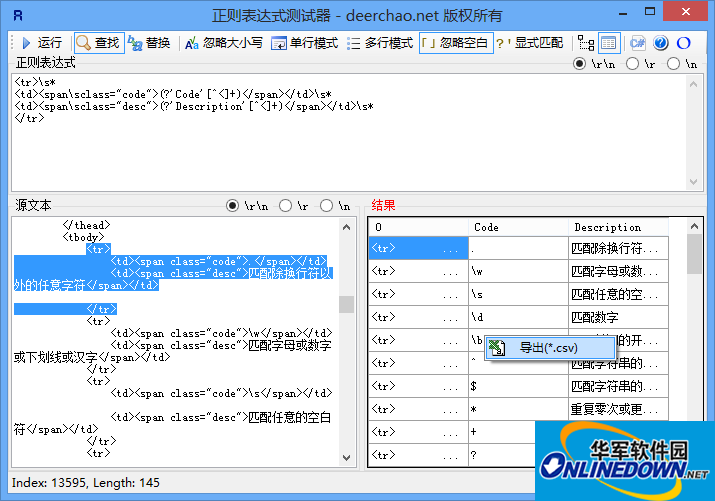Screen dimensions: 715x501
Task: Select the 查找 (Find) mode button
Action: (99, 43)
